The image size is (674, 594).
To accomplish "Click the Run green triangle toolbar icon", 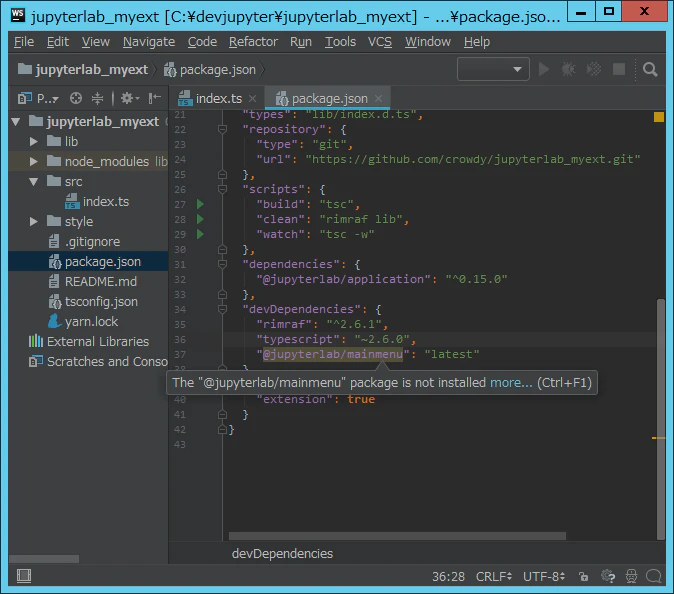I will tap(544, 69).
